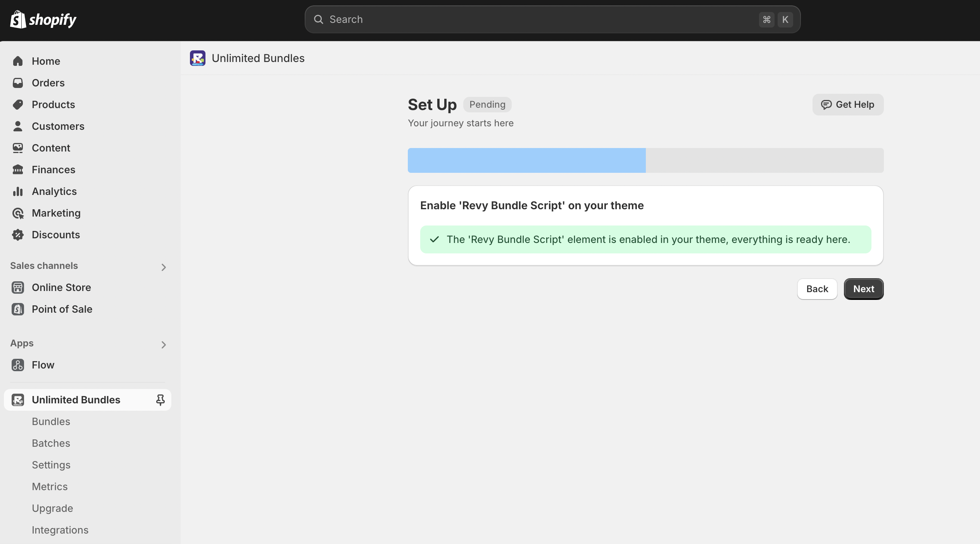This screenshot has height=544, width=980.
Task: Click the Analytics bar chart icon
Action: 18,191
